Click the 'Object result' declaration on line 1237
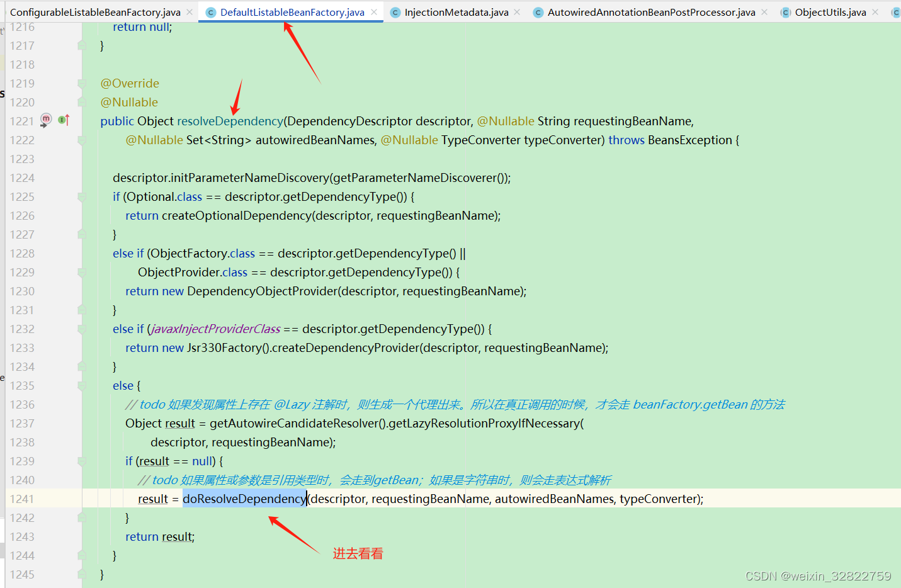901x588 pixels. tap(160, 423)
